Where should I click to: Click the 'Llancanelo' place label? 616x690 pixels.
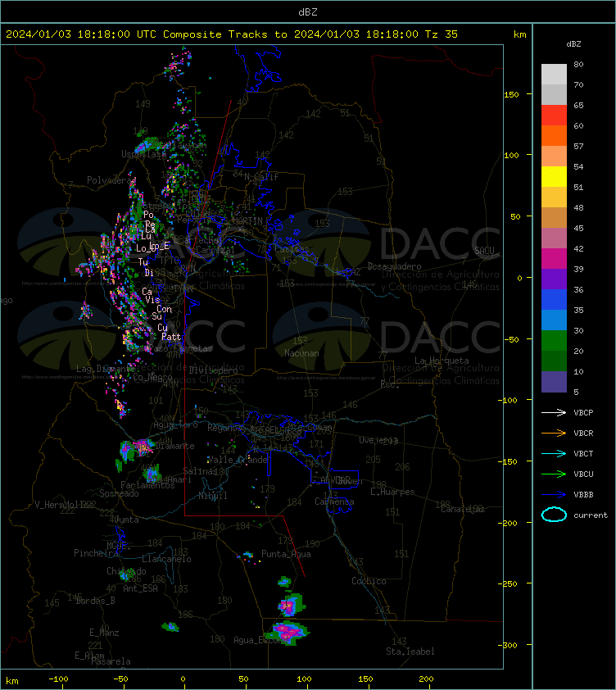coord(166,559)
